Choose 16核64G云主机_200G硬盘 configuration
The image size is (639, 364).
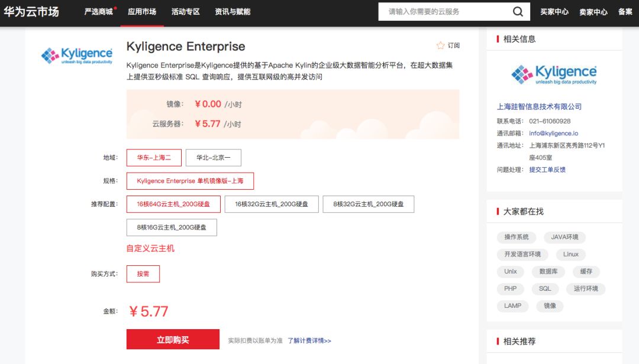pyautogui.click(x=173, y=204)
